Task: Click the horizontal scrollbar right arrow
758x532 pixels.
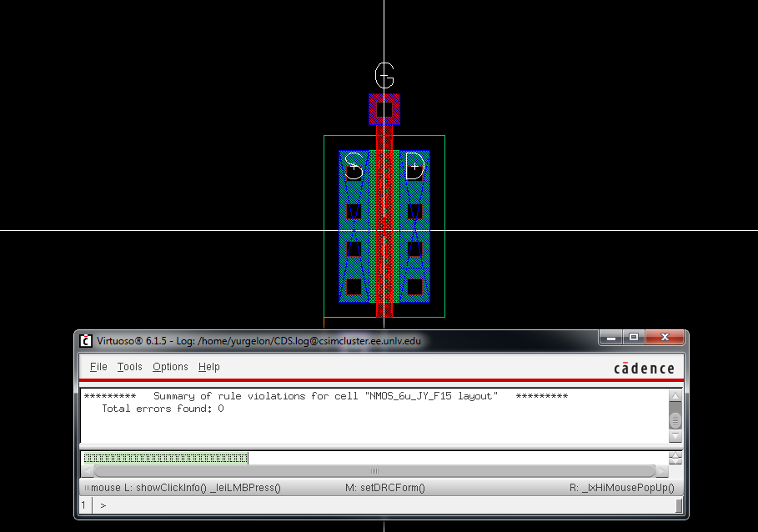Action: pos(662,471)
